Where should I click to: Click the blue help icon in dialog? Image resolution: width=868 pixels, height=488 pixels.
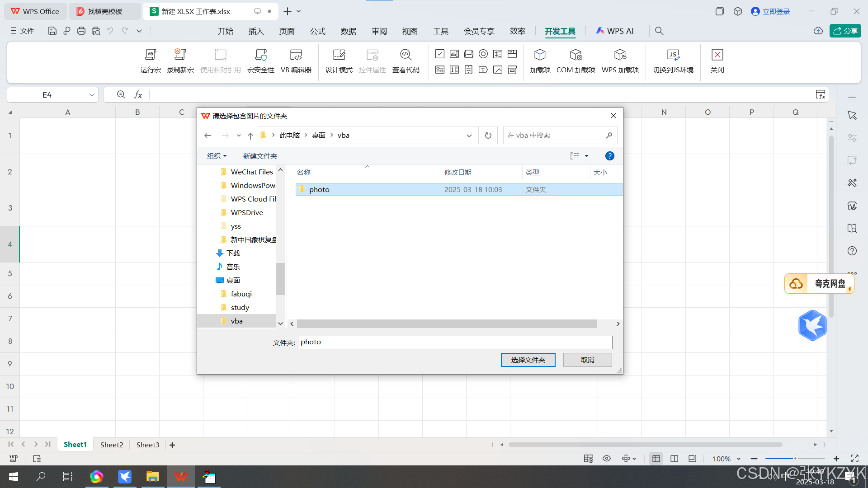pos(609,156)
